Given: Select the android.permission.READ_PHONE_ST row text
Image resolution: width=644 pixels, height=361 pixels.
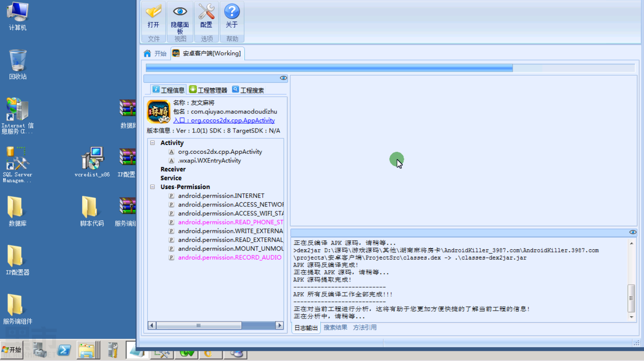Looking at the screenshot, I should (x=230, y=222).
